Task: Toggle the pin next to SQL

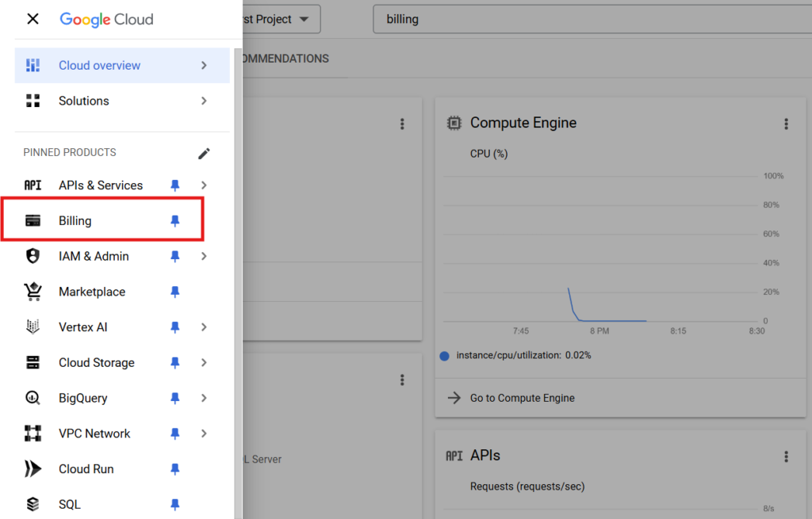Action: click(175, 505)
